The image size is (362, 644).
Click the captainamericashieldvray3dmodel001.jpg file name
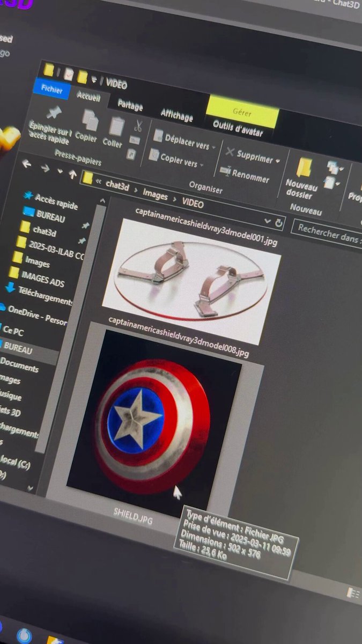point(206,226)
